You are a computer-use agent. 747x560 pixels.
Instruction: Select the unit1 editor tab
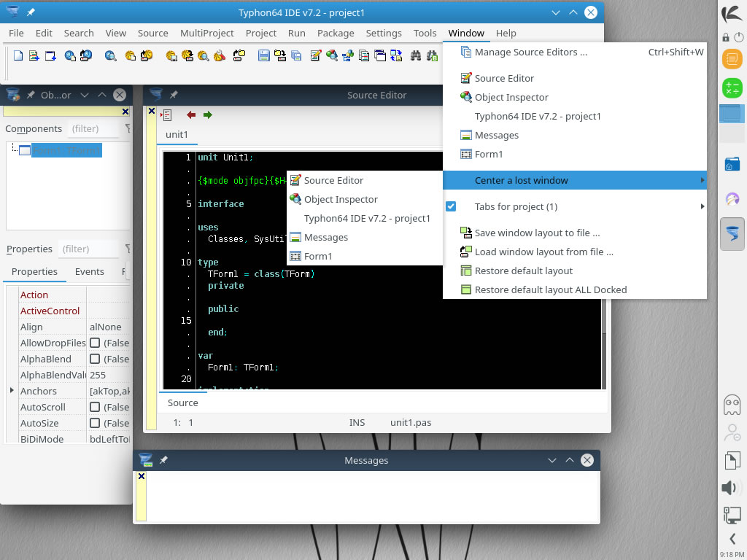tap(177, 134)
